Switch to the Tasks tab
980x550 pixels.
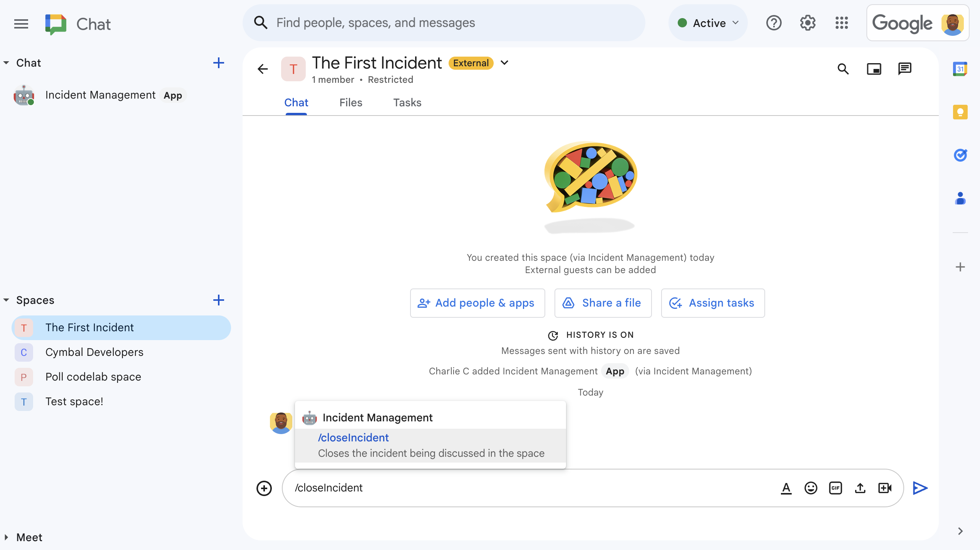(407, 102)
